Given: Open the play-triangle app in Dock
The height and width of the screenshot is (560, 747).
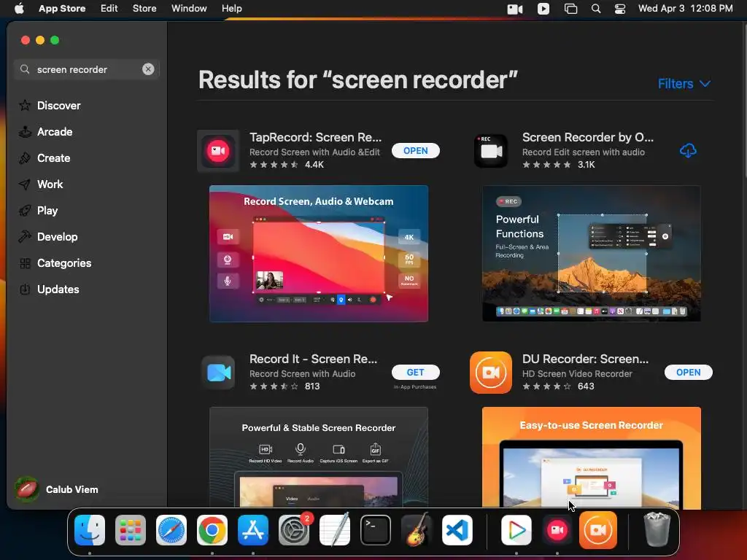Looking at the screenshot, I should click(x=516, y=530).
